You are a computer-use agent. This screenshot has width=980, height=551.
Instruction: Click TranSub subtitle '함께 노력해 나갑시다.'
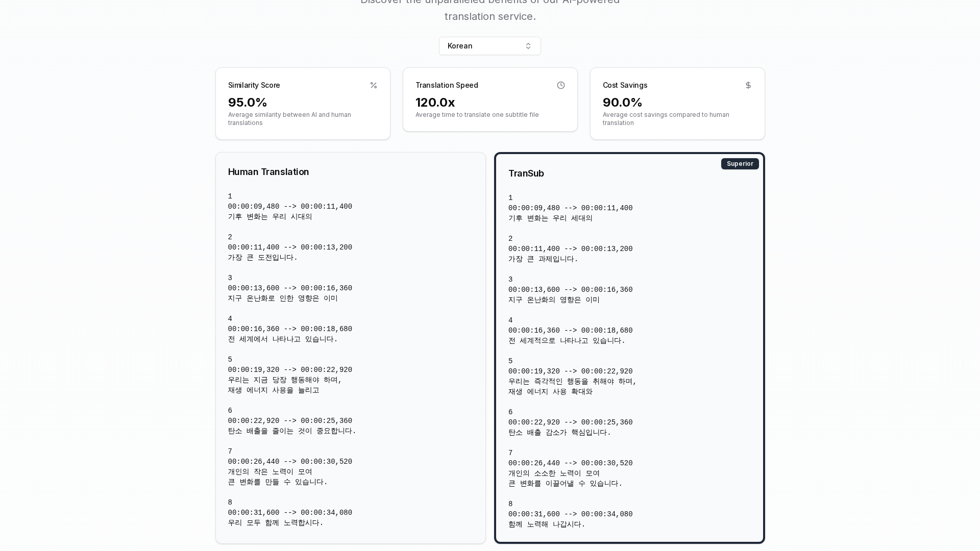[x=547, y=524]
